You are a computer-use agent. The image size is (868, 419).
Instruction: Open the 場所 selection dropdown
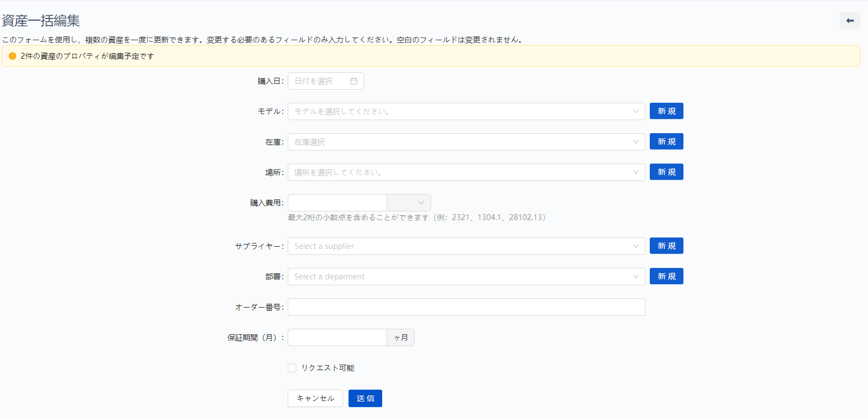tap(466, 172)
